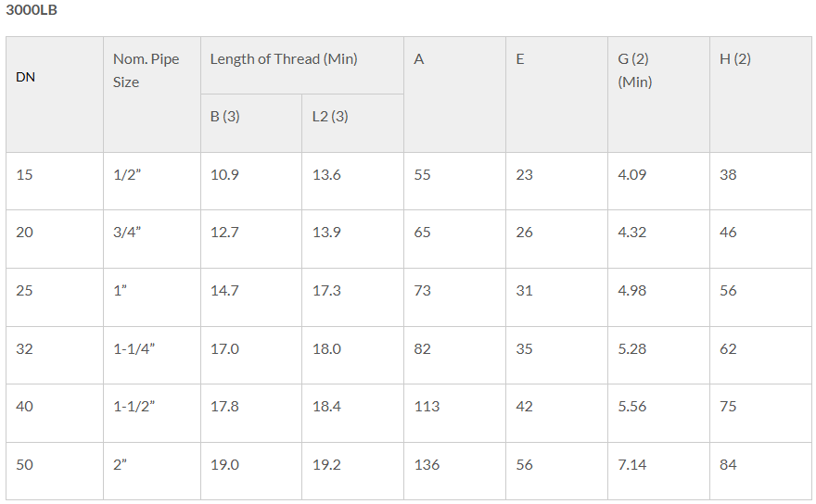Image resolution: width=816 pixels, height=504 pixels.
Task: Click the 3000LB heading text
Action: [32, 10]
